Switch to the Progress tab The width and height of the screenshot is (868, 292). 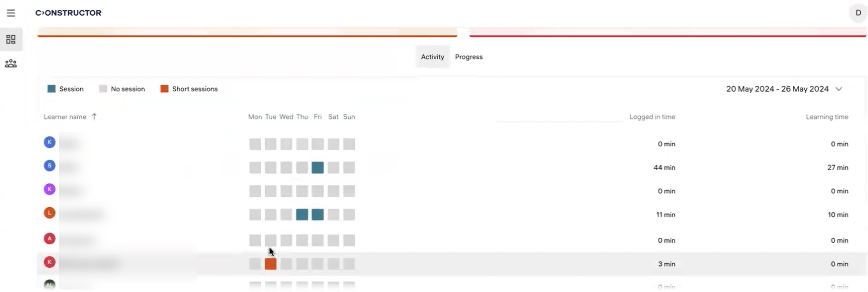pos(468,57)
